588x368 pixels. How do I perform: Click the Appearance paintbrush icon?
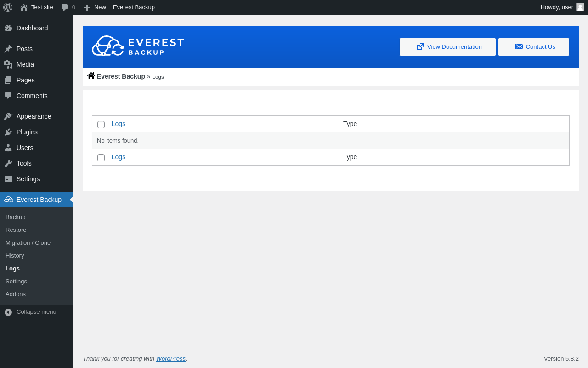(8, 116)
